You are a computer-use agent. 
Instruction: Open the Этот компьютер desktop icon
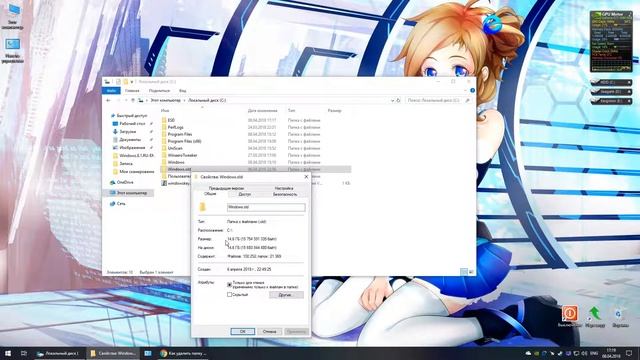coord(13,16)
